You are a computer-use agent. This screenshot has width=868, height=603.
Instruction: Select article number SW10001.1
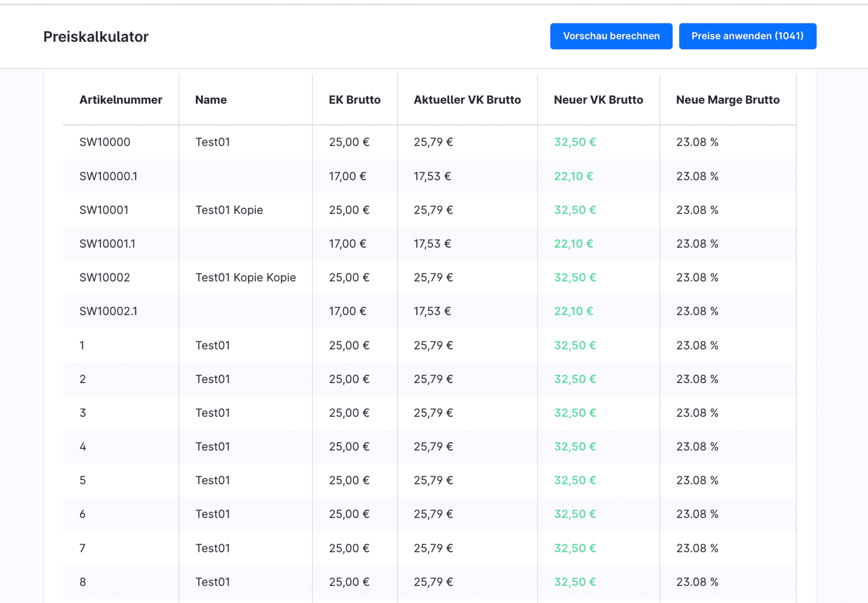tap(107, 244)
